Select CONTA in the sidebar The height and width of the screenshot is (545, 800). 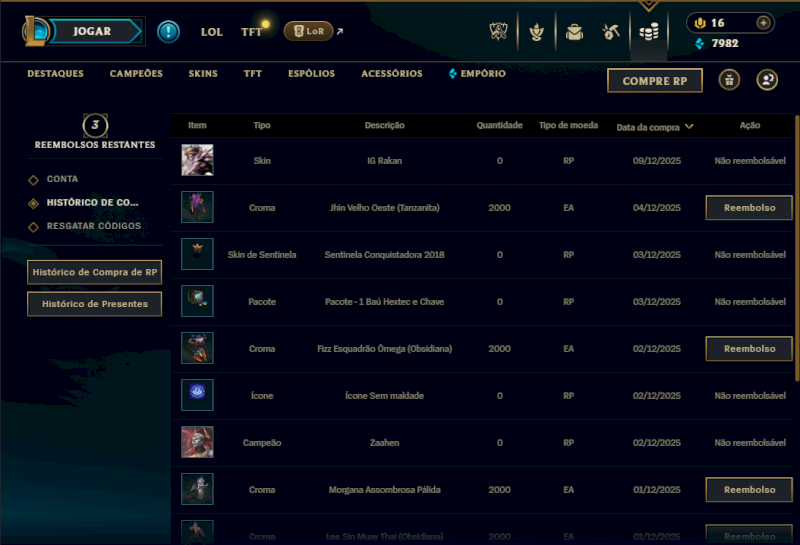pos(62,179)
